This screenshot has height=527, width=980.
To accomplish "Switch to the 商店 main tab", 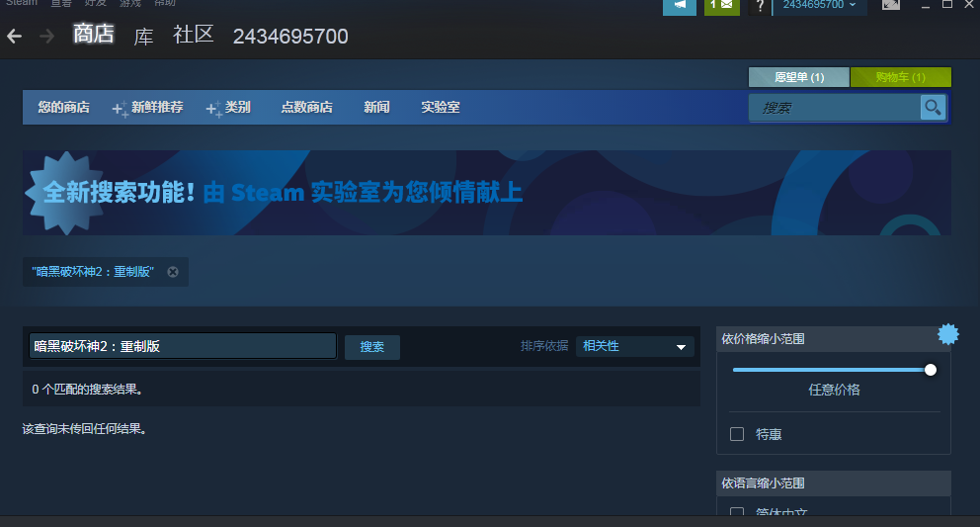I will point(94,34).
